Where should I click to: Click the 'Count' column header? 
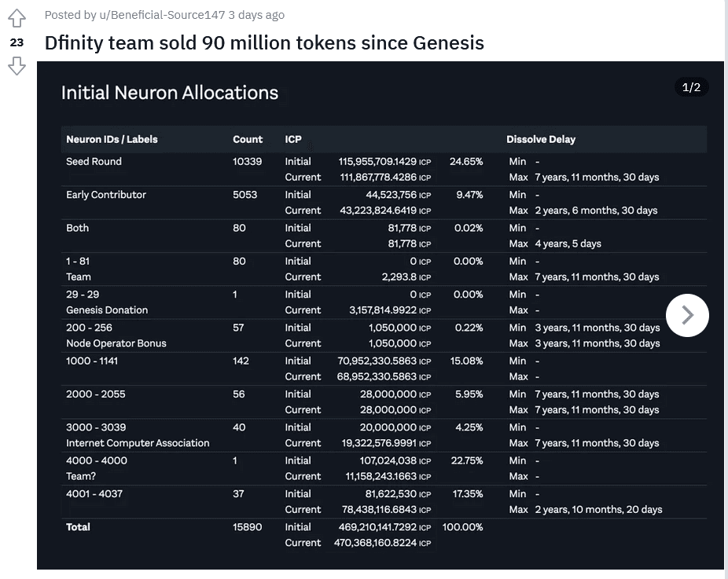click(x=248, y=139)
